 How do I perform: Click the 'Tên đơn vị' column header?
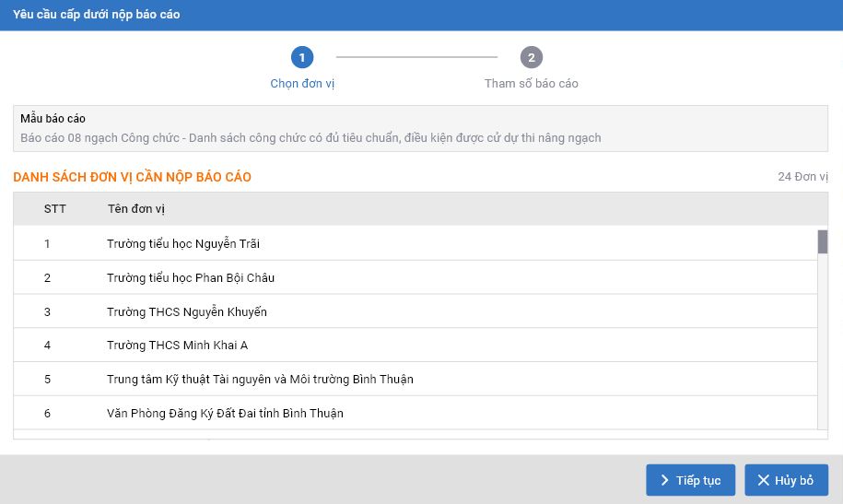(x=135, y=209)
